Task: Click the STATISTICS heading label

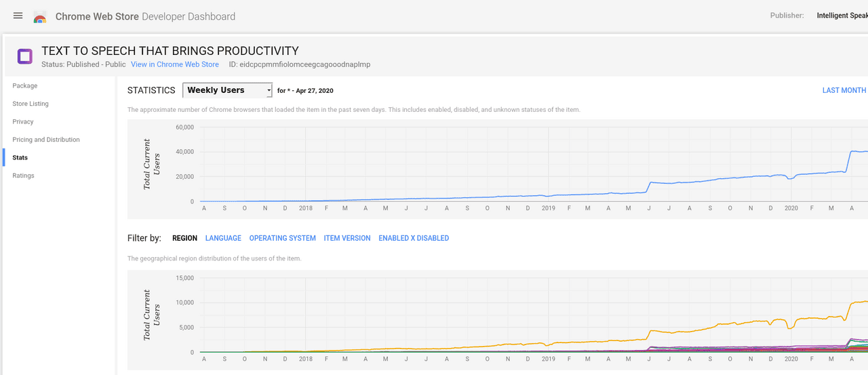Action: (x=151, y=90)
